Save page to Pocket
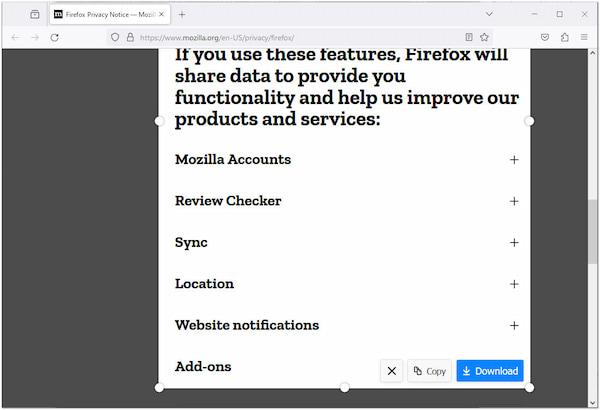The height and width of the screenshot is (410, 600). 545,37
